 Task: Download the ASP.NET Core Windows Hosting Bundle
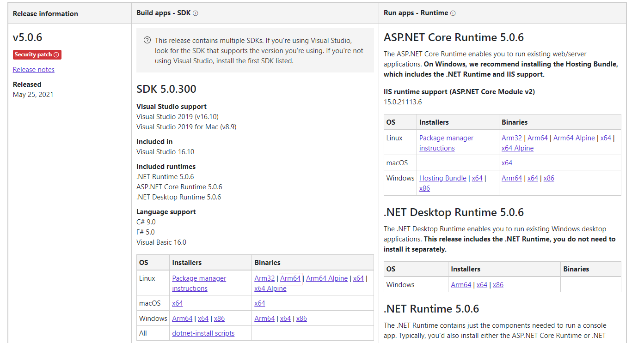pos(443,178)
